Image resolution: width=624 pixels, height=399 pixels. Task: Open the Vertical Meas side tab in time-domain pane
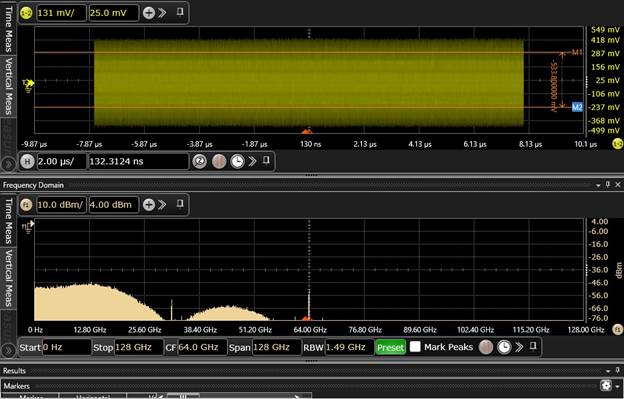point(8,86)
